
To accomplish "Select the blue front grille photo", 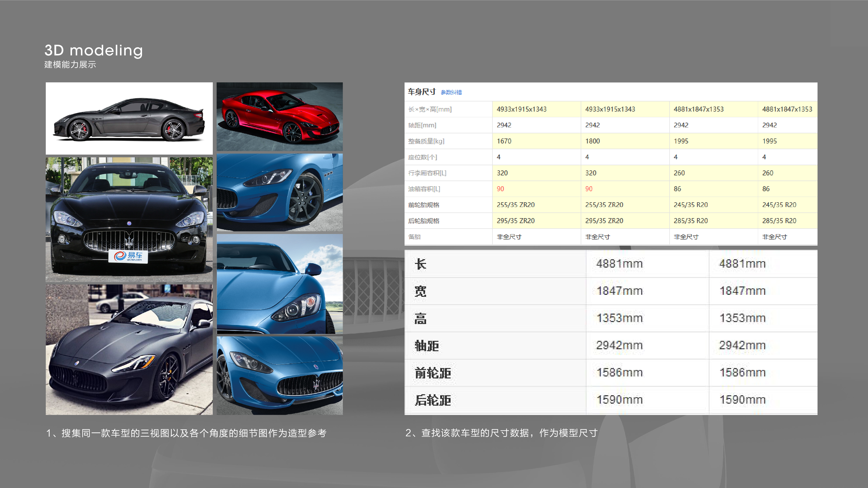I will click(x=279, y=375).
